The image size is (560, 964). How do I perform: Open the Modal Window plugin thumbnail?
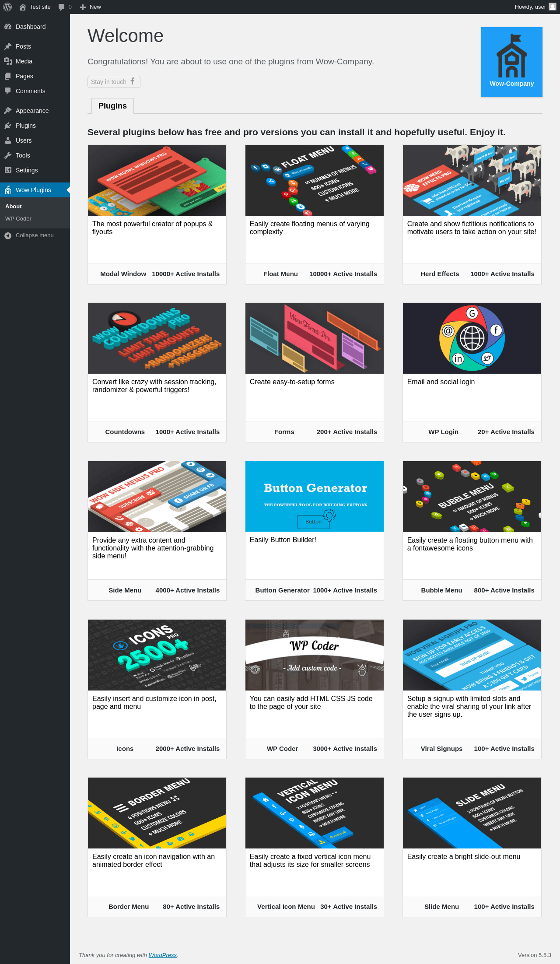[x=157, y=180]
